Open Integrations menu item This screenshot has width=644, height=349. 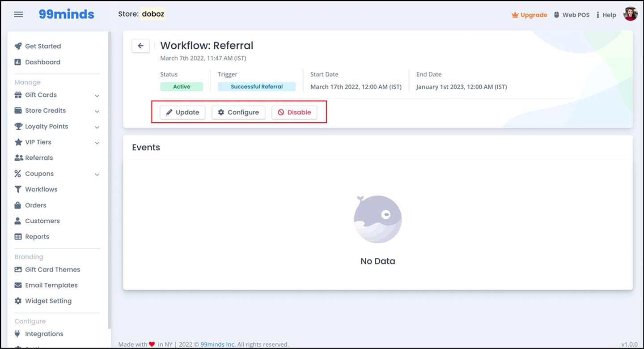(44, 334)
